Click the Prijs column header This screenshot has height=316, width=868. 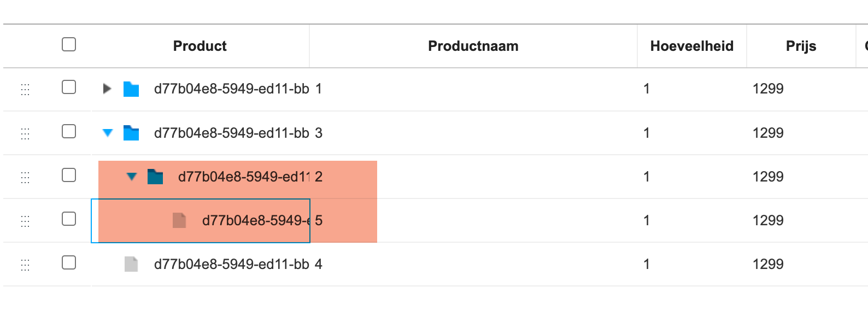point(801,46)
